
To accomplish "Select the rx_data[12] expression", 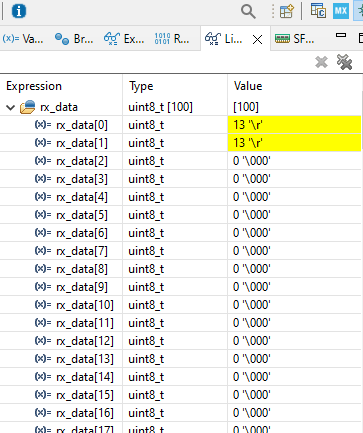I will click(x=85, y=341).
